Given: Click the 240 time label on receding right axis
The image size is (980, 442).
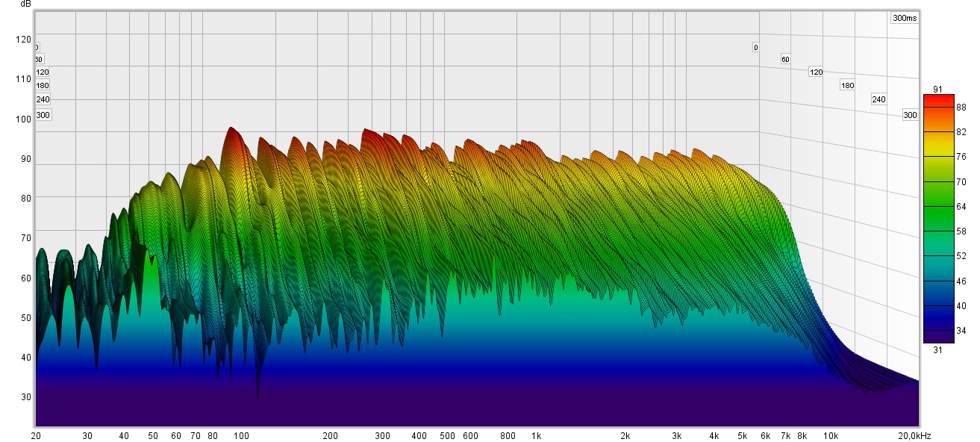Looking at the screenshot, I should (878, 99).
